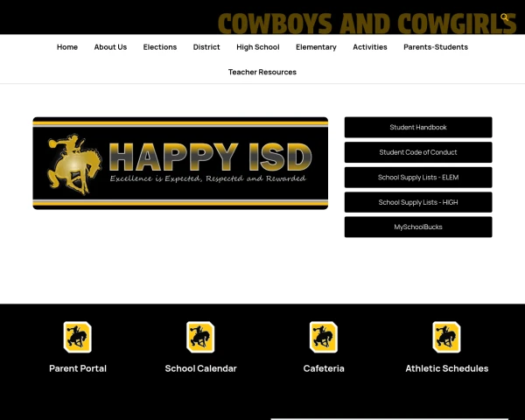Click the icon above Cafeteria
The image size is (525, 420).
[324, 337]
